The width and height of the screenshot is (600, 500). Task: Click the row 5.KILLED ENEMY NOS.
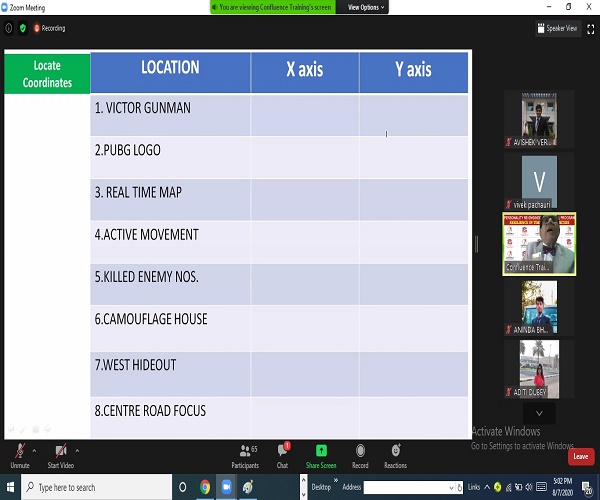tap(279, 284)
